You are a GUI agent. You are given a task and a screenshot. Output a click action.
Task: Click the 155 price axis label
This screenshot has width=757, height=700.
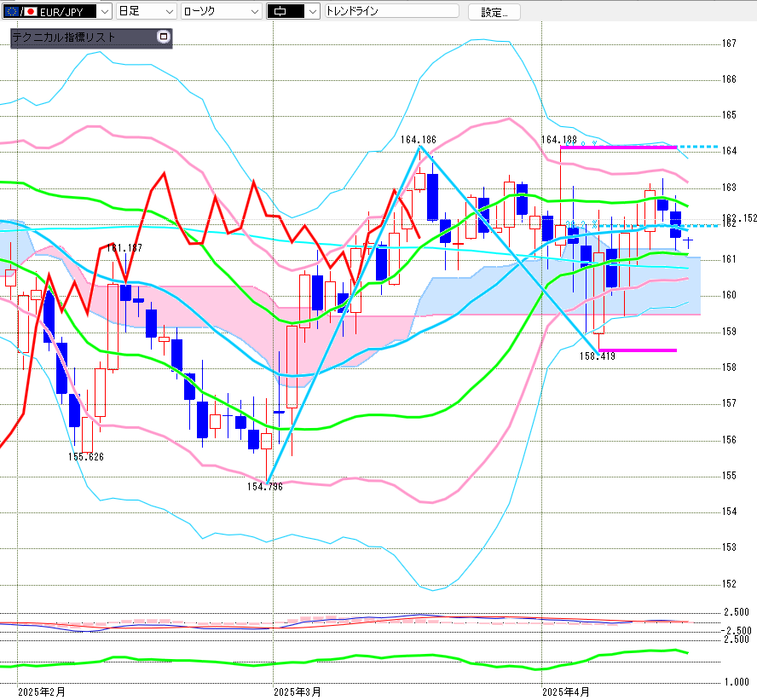coord(729,476)
